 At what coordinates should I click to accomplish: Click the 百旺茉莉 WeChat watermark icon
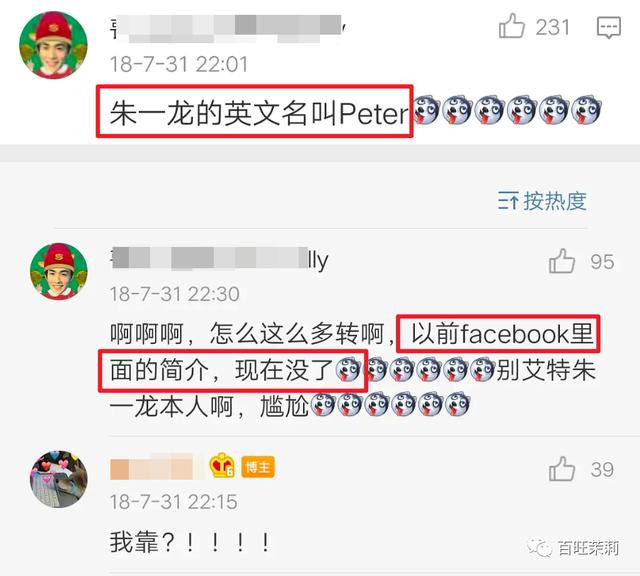click(x=538, y=547)
